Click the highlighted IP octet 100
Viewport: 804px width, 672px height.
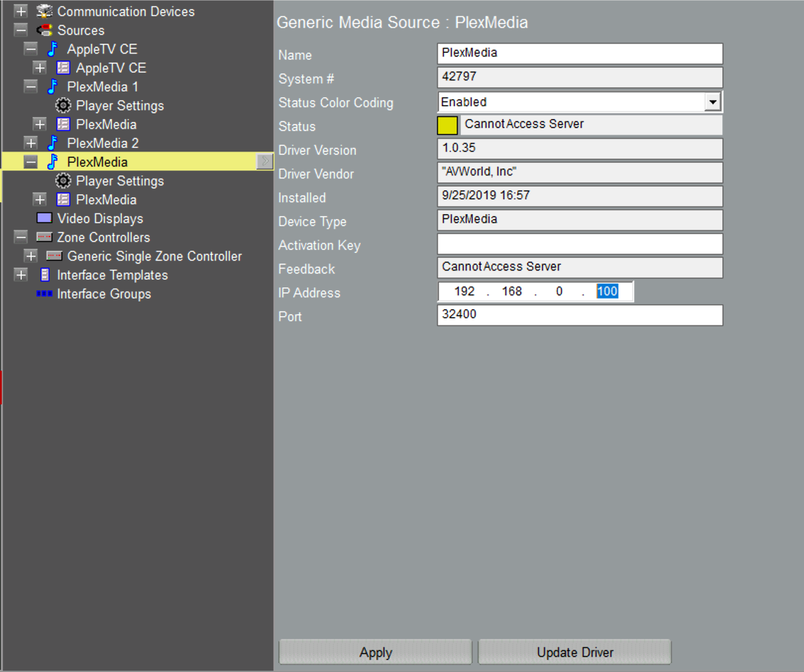607,291
